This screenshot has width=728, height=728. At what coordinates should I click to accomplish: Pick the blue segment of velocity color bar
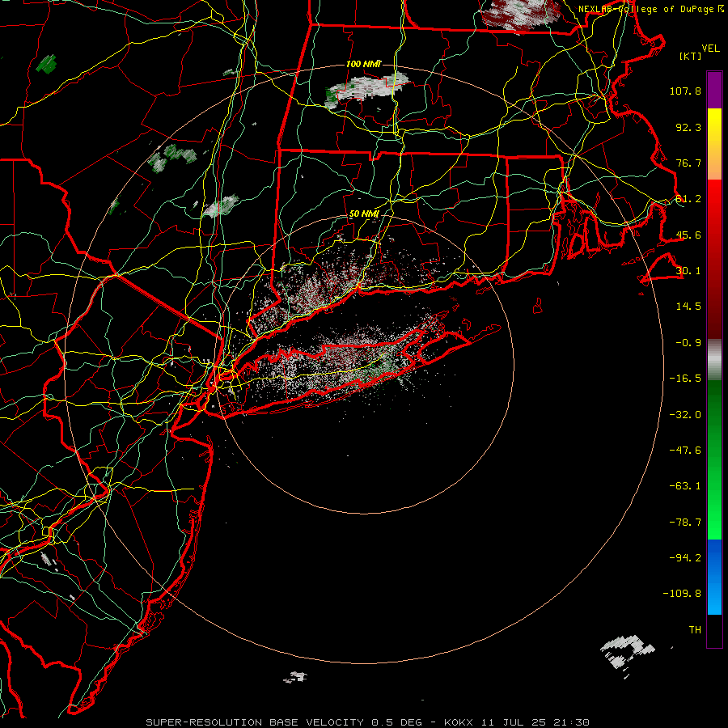(714, 577)
